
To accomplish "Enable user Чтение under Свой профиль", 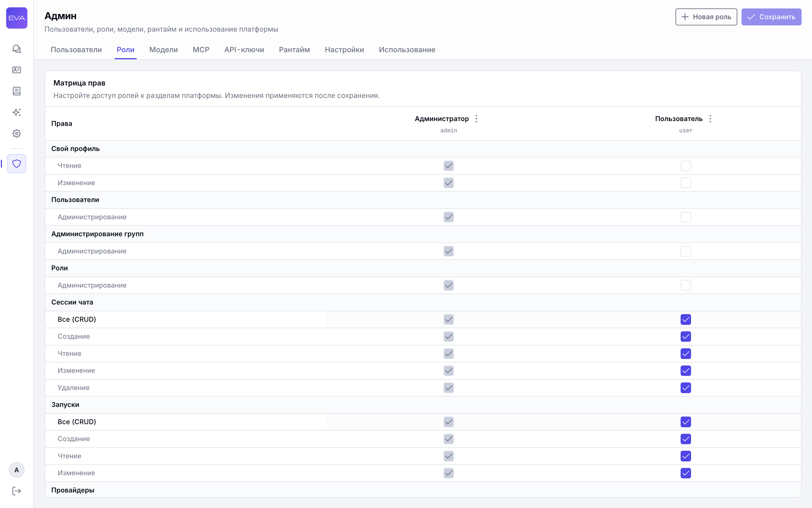I will 685,166.
